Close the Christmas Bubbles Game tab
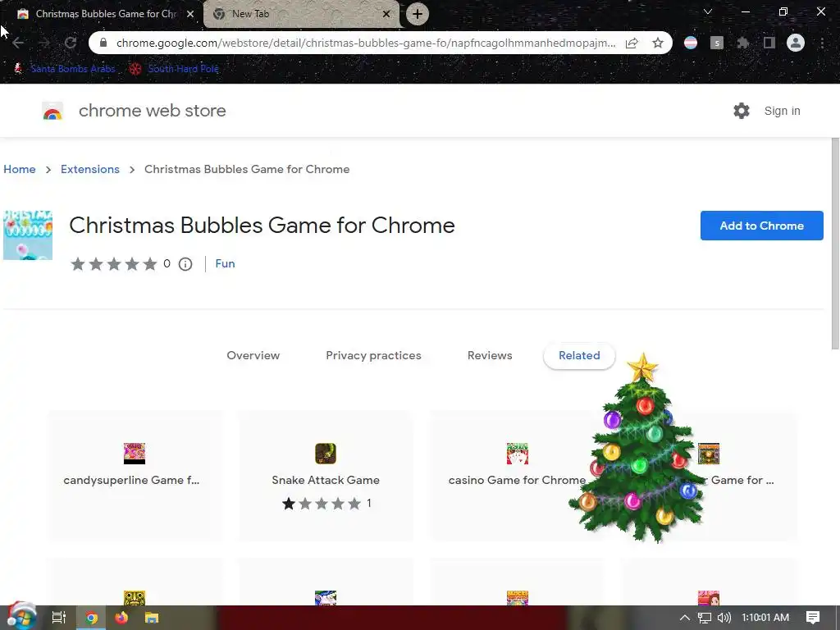840x630 pixels. (x=190, y=14)
